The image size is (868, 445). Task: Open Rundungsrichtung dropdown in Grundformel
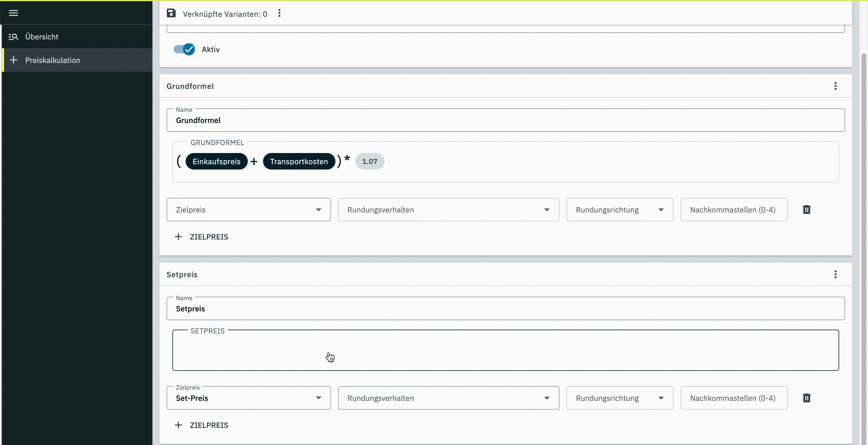tap(620, 210)
